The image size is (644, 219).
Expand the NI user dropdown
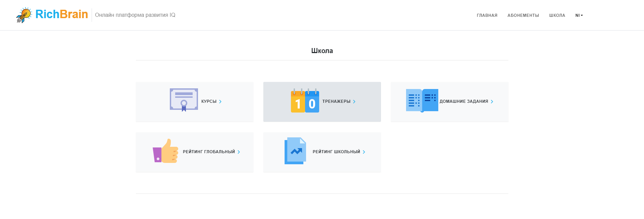pyautogui.click(x=579, y=15)
